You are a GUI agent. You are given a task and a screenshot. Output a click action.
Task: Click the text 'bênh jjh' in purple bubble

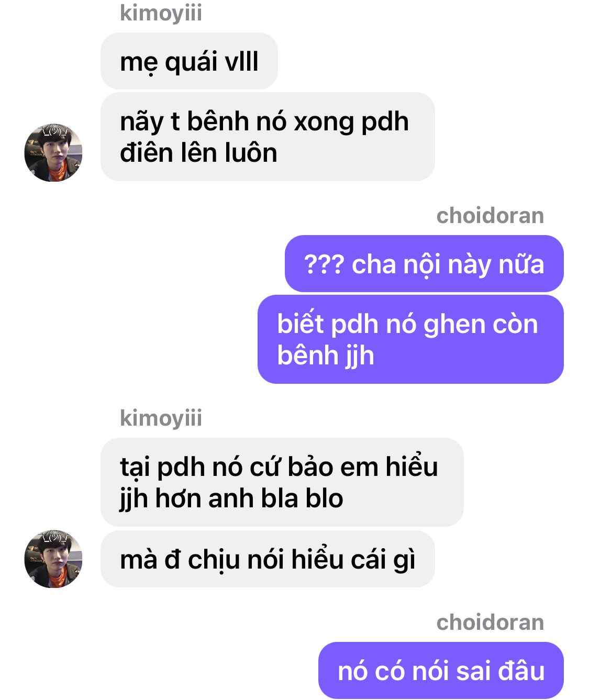[x=326, y=356]
